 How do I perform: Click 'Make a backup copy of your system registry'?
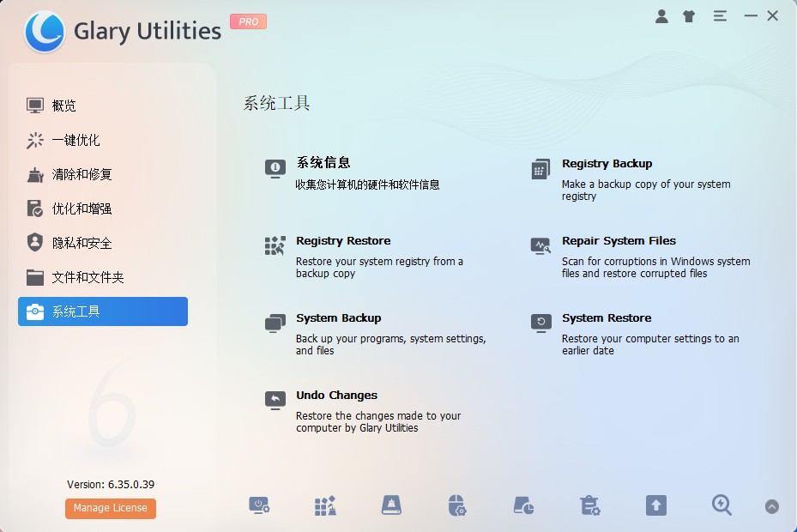click(x=646, y=190)
